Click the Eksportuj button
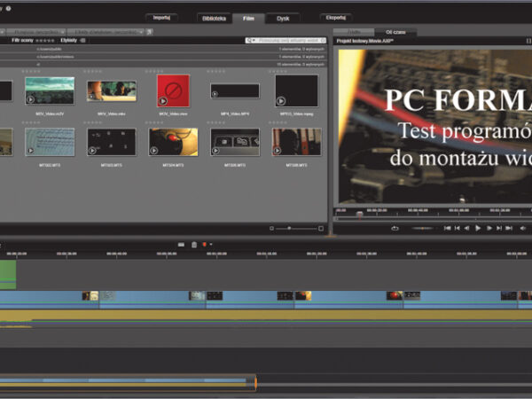Viewport: 532px width, 399px height. point(334,17)
